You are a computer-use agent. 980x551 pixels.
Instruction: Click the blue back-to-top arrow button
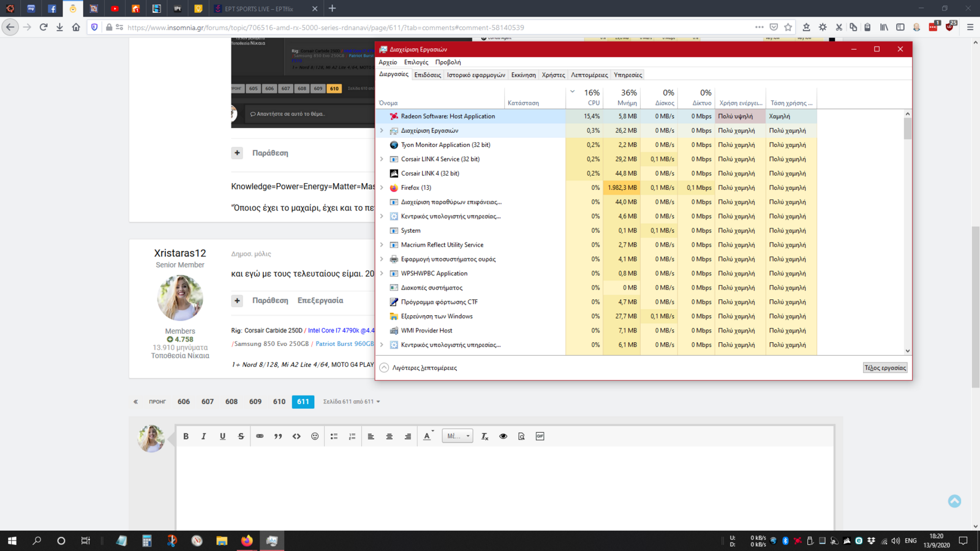(954, 501)
